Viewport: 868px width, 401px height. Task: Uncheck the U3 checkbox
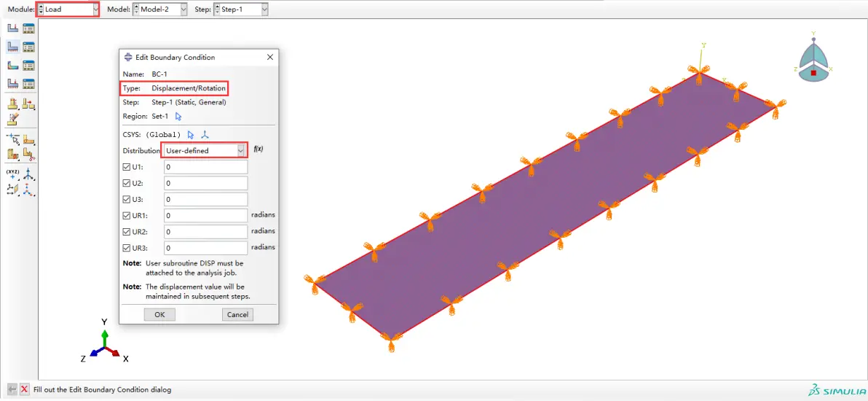click(126, 199)
